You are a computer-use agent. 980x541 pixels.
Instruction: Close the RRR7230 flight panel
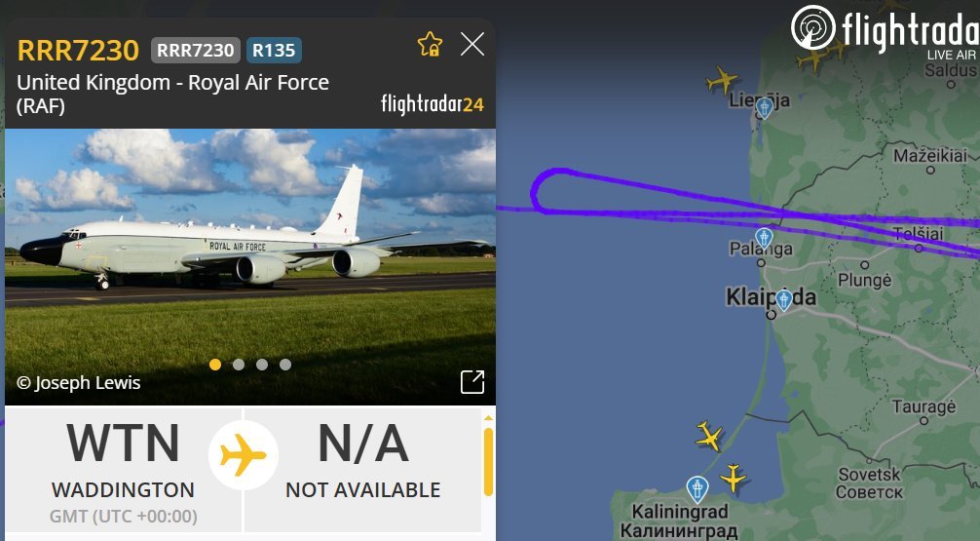(471, 45)
